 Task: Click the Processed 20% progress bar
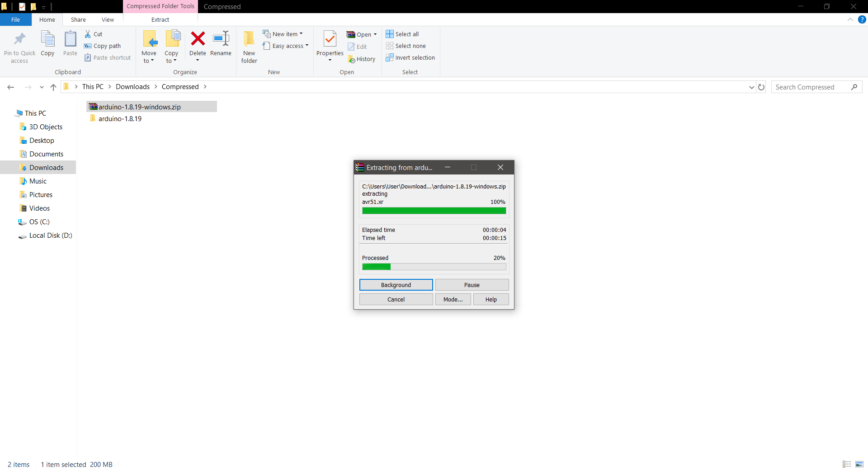click(x=434, y=267)
